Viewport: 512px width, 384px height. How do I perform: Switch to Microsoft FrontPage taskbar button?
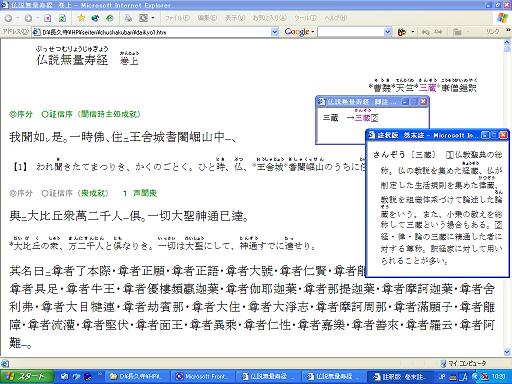(x=202, y=377)
